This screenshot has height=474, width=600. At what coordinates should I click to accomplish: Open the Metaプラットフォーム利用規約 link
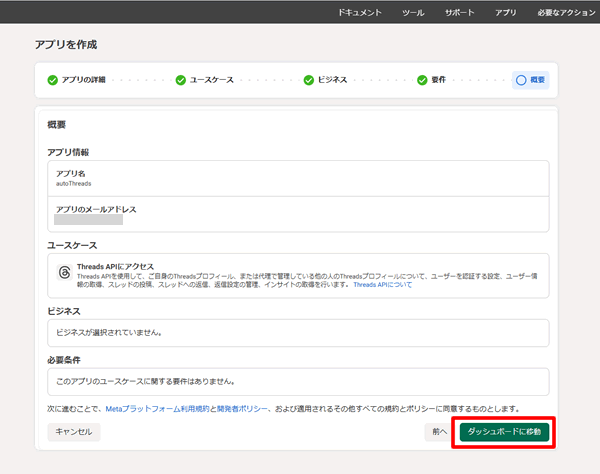point(157,409)
